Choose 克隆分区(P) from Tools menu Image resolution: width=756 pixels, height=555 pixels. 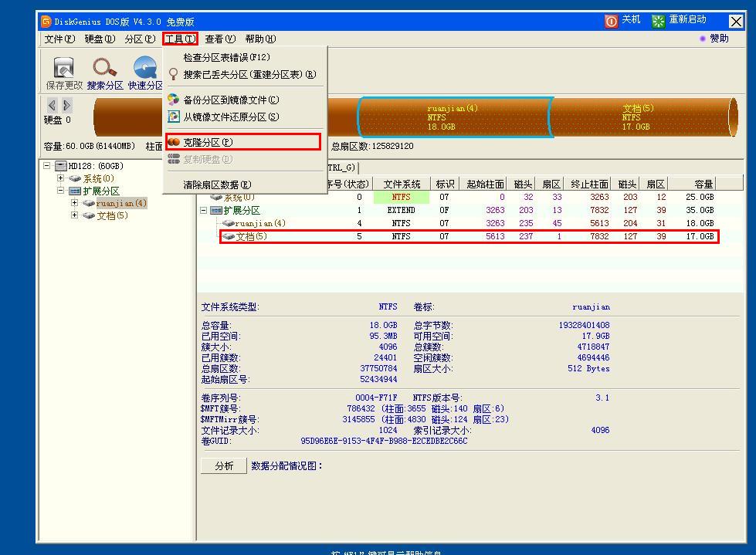[243, 142]
